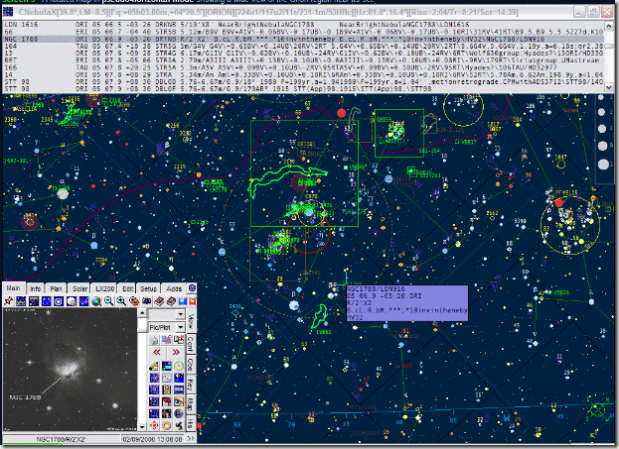Switch to the Info tab
The image size is (619, 449).
[x=35, y=288]
